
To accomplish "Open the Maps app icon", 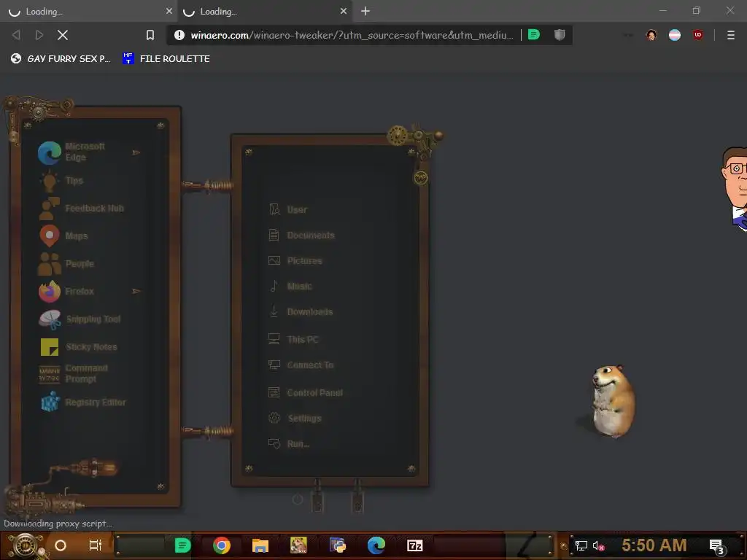I will (x=49, y=236).
